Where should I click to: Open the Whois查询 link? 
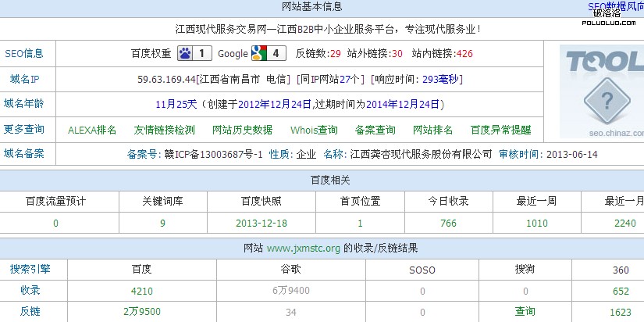[314, 130]
